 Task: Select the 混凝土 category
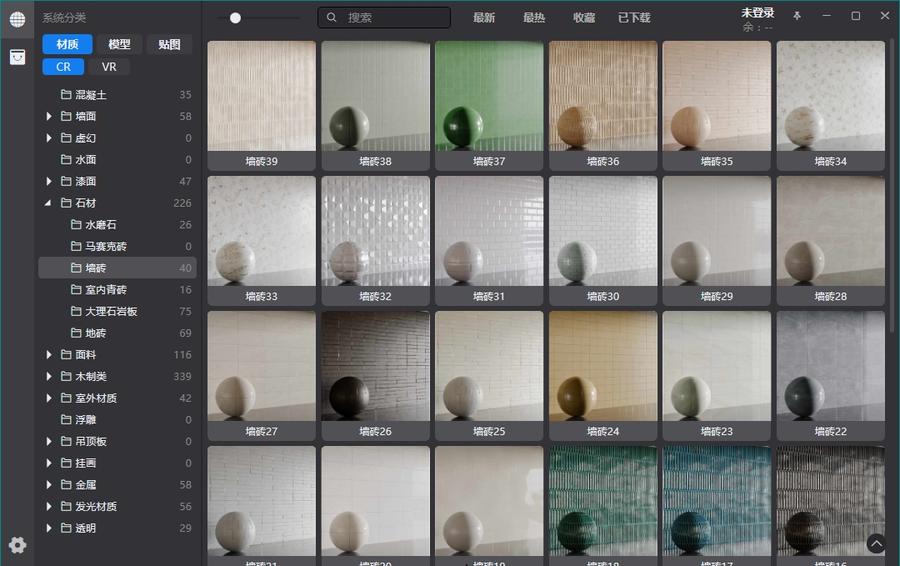point(117,94)
